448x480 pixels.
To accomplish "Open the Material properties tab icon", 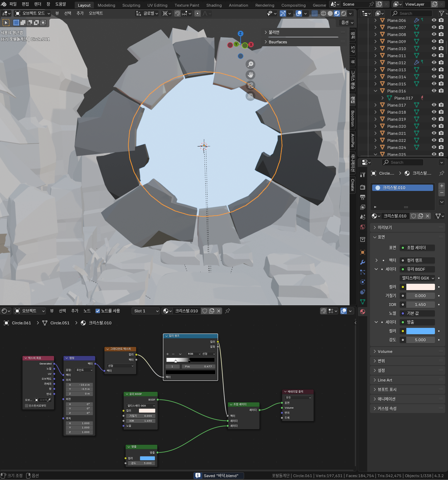I will coord(363,312).
